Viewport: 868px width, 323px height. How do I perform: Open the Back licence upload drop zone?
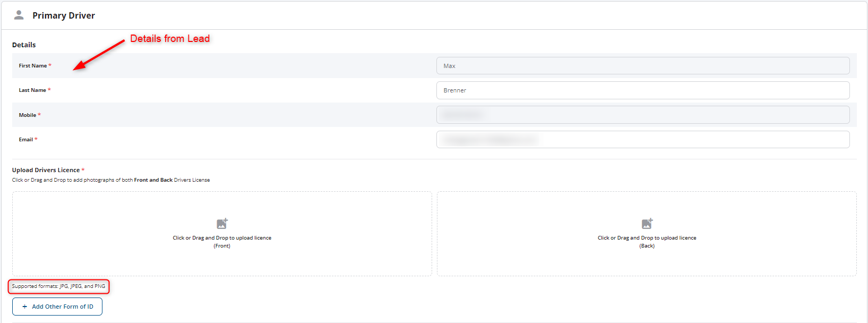(647, 234)
